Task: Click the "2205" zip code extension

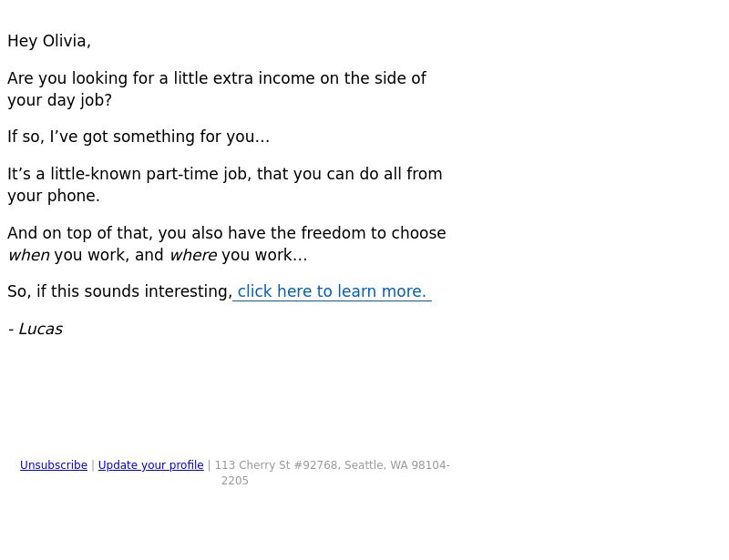Action: point(235,481)
